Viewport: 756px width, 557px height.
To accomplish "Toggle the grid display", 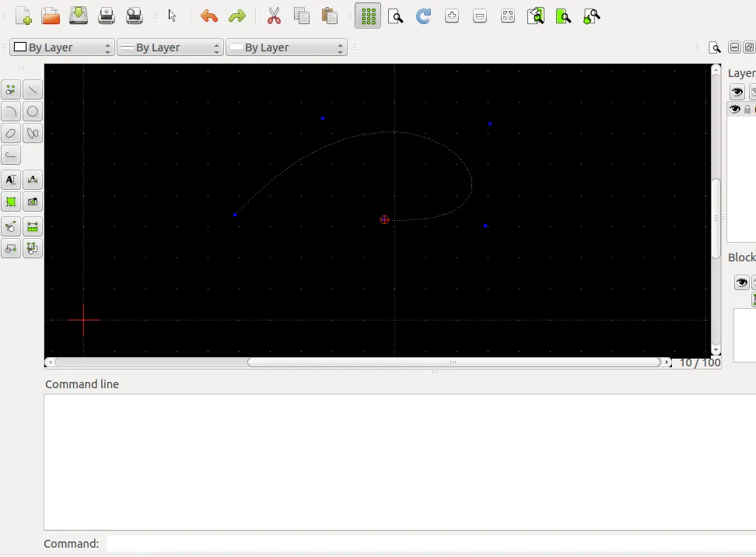I will 368,16.
